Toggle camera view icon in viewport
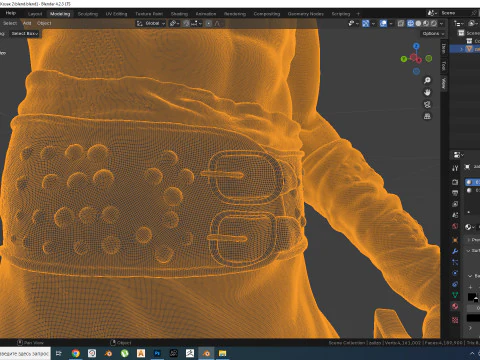Image resolution: width=480 pixels, height=360 pixels. (427, 104)
